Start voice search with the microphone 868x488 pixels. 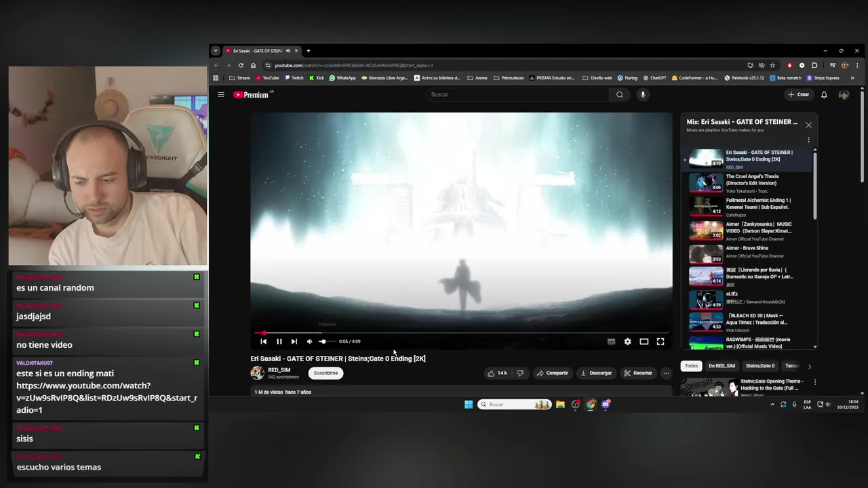pos(643,95)
